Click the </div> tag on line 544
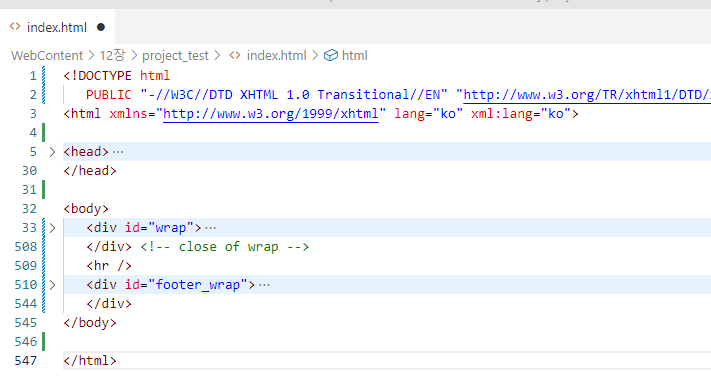The image size is (711, 387). [x=109, y=304]
